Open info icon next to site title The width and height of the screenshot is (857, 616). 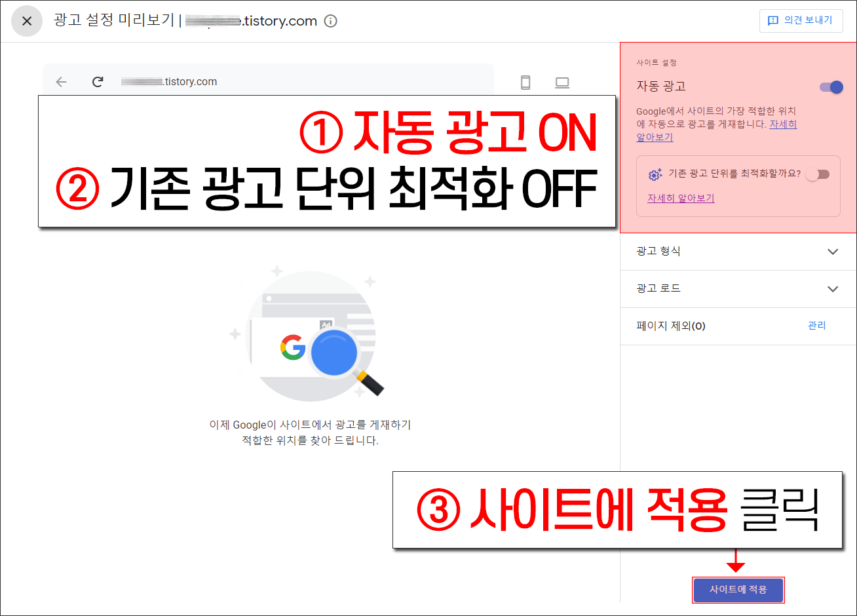point(331,21)
